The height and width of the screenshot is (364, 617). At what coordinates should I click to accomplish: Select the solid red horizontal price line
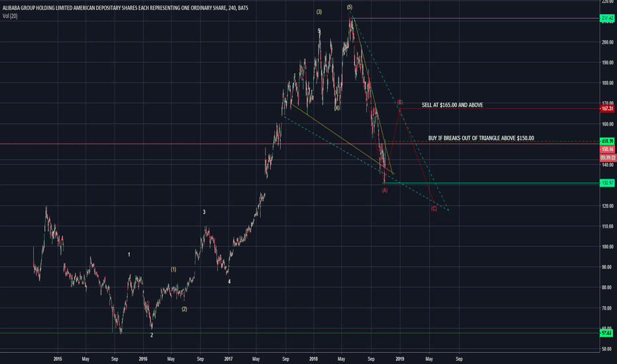(x=299, y=144)
